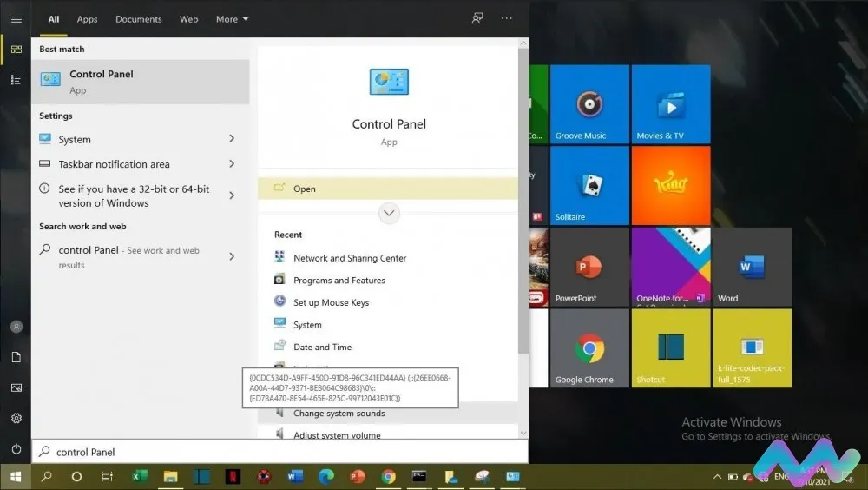Image resolution: width=868 pixels, height=490 pixels.
Task: Expand Taskbar notification area result arrow
Action: point(232,164)
